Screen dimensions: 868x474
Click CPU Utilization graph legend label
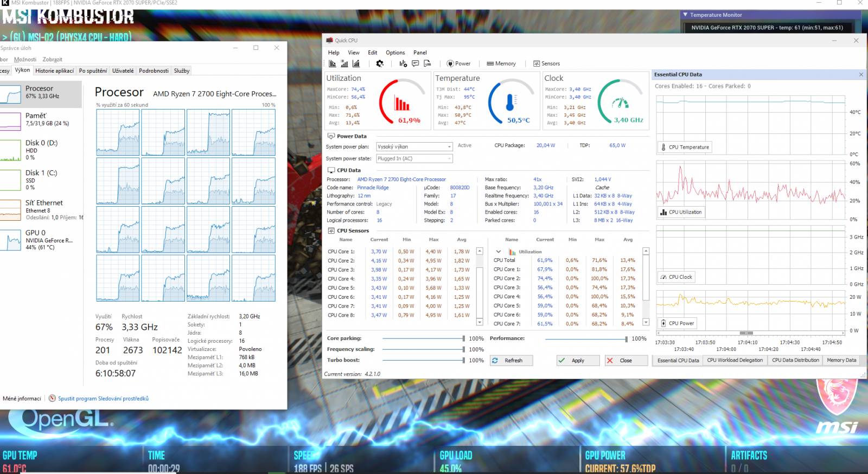click(x=681, y=212)
